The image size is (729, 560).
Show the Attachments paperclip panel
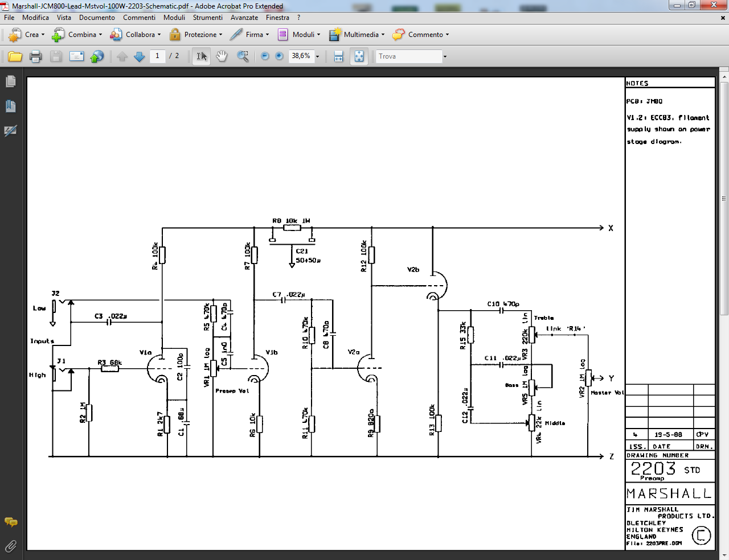point(11,546)
